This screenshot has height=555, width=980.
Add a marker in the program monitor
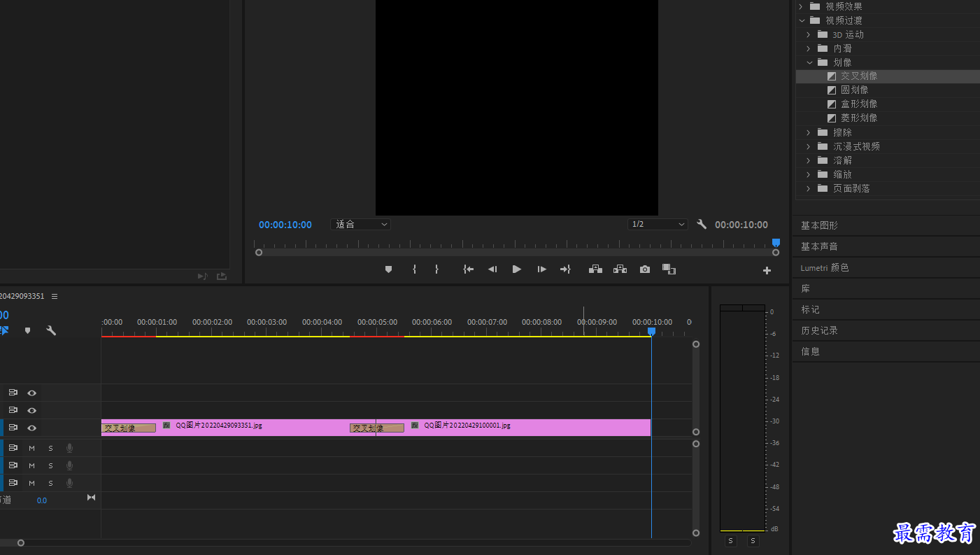point(388,269)
